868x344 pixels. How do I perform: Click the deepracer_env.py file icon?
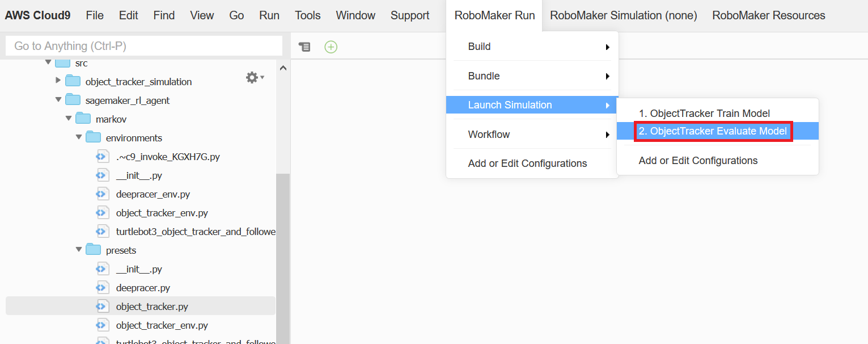click(x=102, y=194)
